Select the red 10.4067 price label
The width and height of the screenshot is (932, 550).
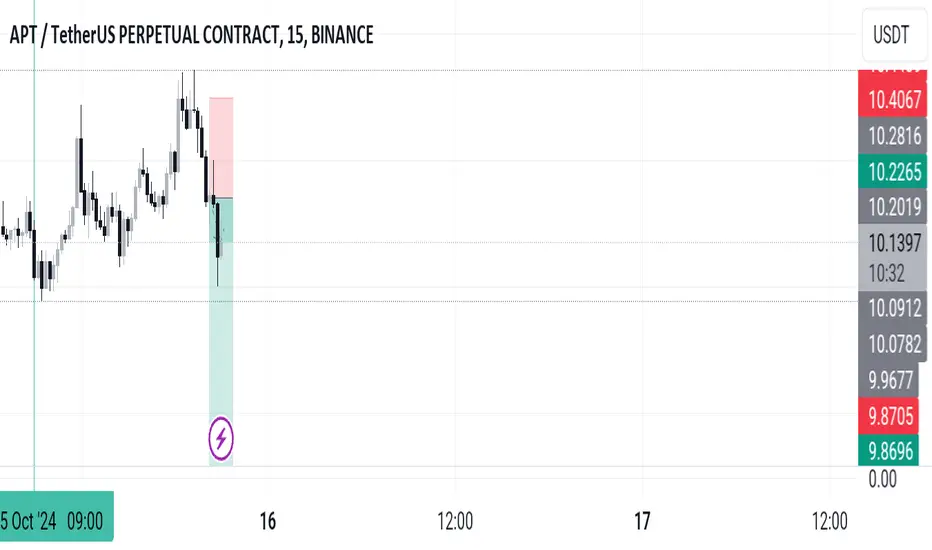(x=893, y=100)
